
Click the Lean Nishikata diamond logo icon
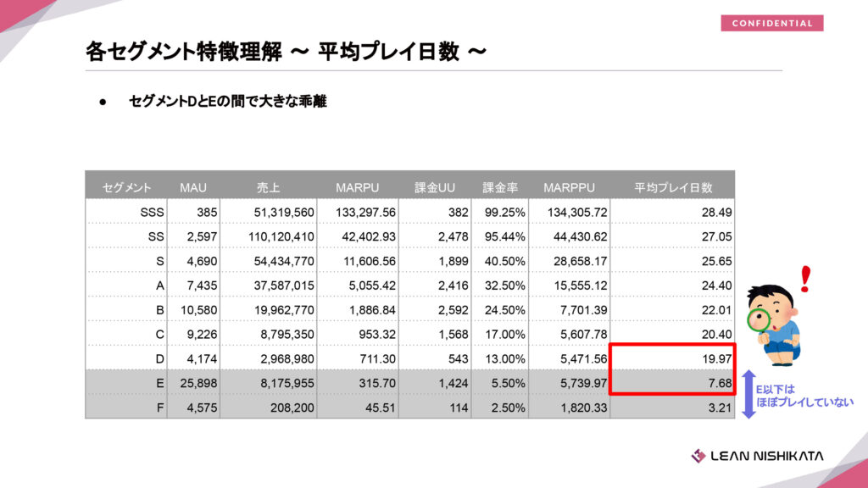[x=698, y=456]
